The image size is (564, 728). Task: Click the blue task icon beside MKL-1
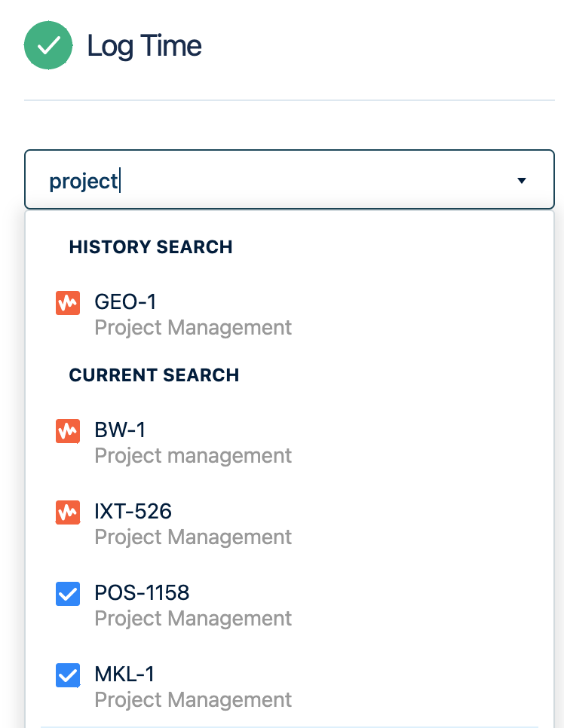68,675
